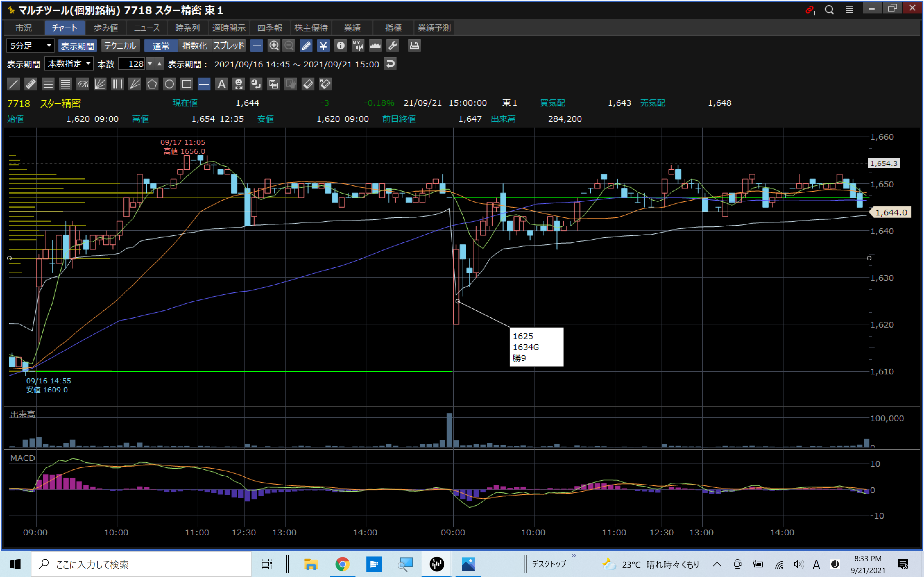Decrease bar count with down arrow
Image resolution: width=924 pixels, height=577 pixels.
pyautogui.click(x=150, y=64)
